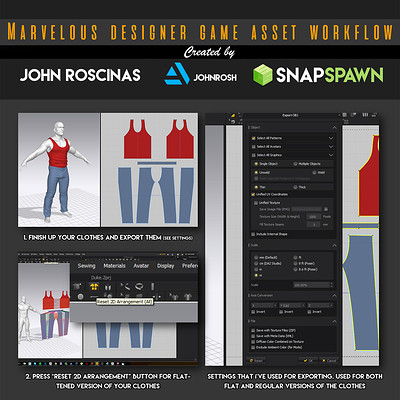Screen dimensions: 400x400
Task: Click the Scale percentage spinner field
Action: tap(313, 285)
